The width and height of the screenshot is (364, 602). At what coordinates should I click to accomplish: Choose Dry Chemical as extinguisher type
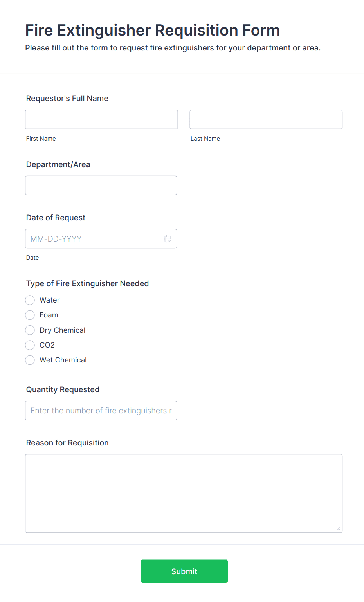click(x=30, y=330)
